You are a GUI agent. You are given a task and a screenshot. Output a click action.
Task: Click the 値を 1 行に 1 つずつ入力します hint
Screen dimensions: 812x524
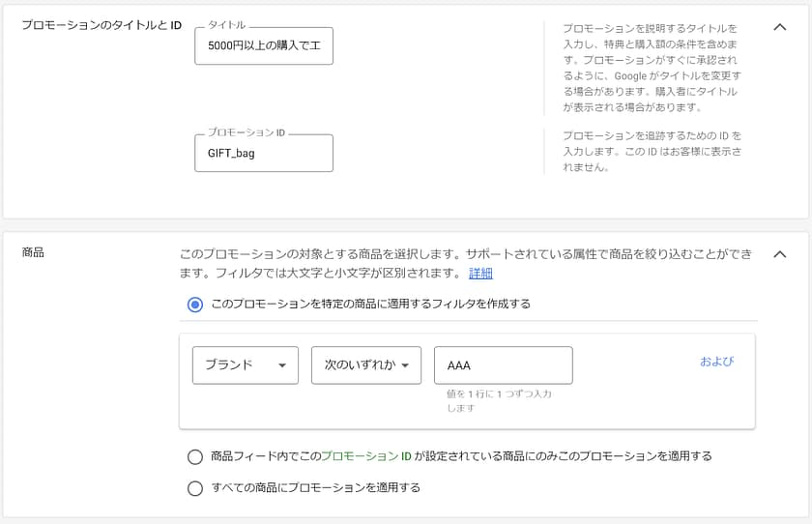pos(499,401)
